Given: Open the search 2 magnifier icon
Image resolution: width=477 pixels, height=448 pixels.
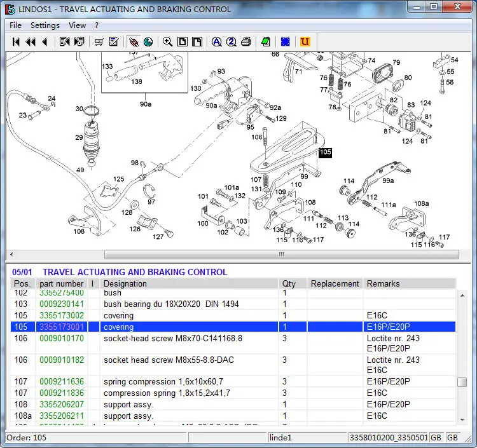Looking at the screenshot, I should pyautogui.click(x=232, y=42).
